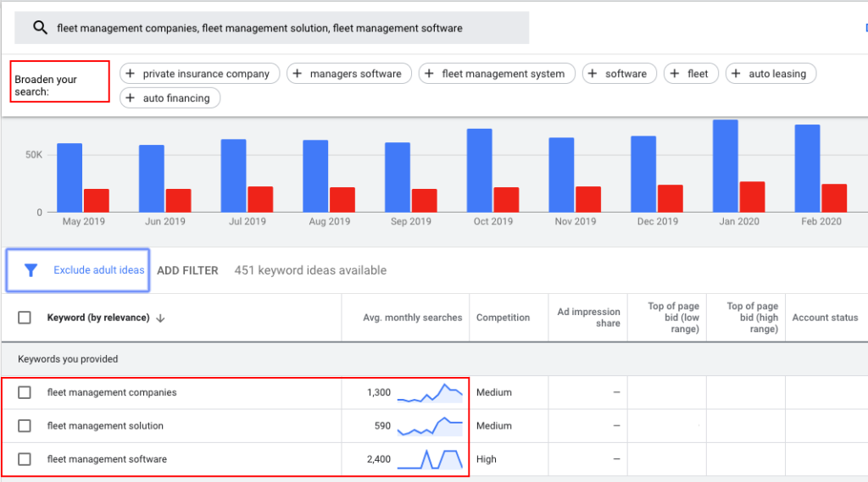
Task: Click the plus icon on auto financing chip
Action: click(x=130, y=98)
